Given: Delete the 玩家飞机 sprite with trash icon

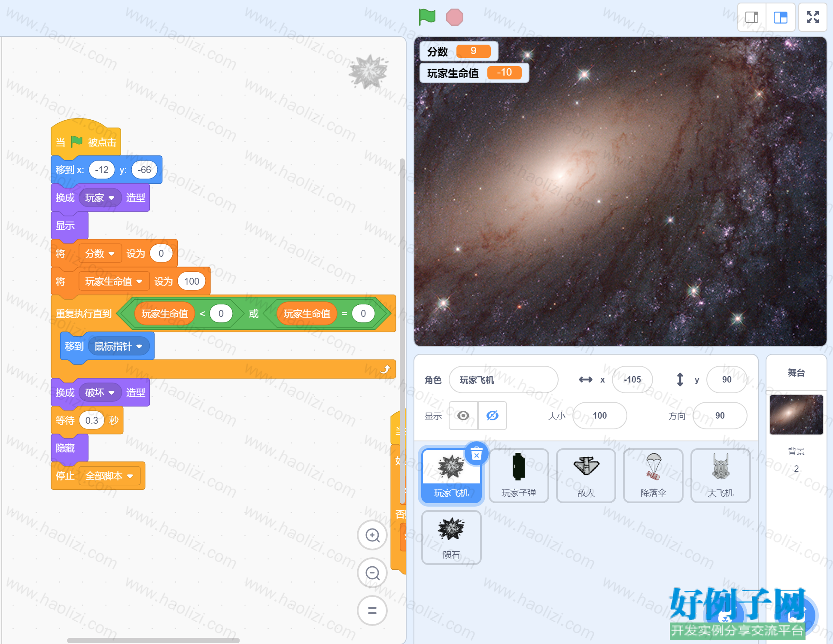Looking at the screenshot, I should (x=477, y=454).
